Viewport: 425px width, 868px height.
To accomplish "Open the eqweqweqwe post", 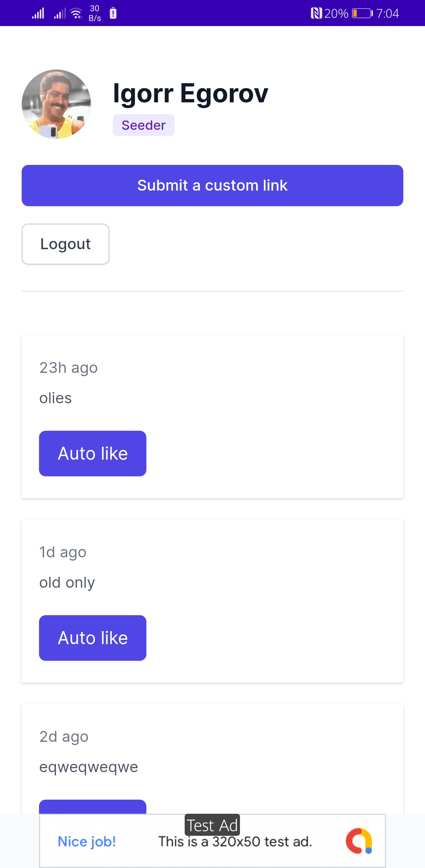I will tap(89, 767).
